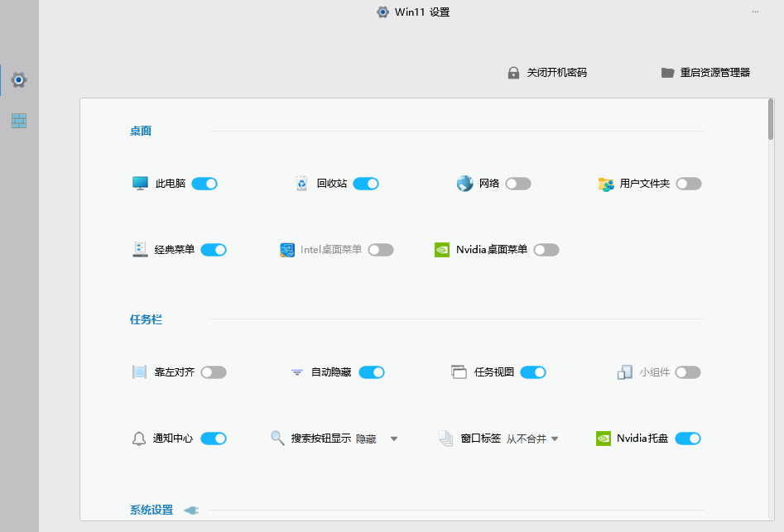The width and height of the screenshot is (784, 532).
Task: Click 重启资源管理器 to restart Explorer
Action: click(717, 72)
